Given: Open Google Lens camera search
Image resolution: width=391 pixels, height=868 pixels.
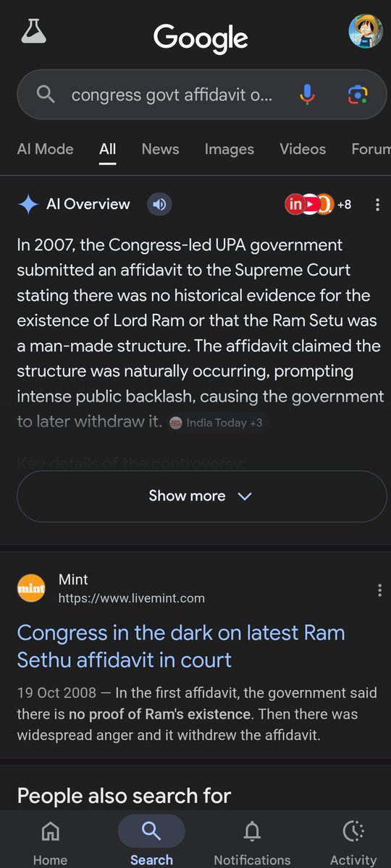Looking at the screenshot, I should 357,94.
